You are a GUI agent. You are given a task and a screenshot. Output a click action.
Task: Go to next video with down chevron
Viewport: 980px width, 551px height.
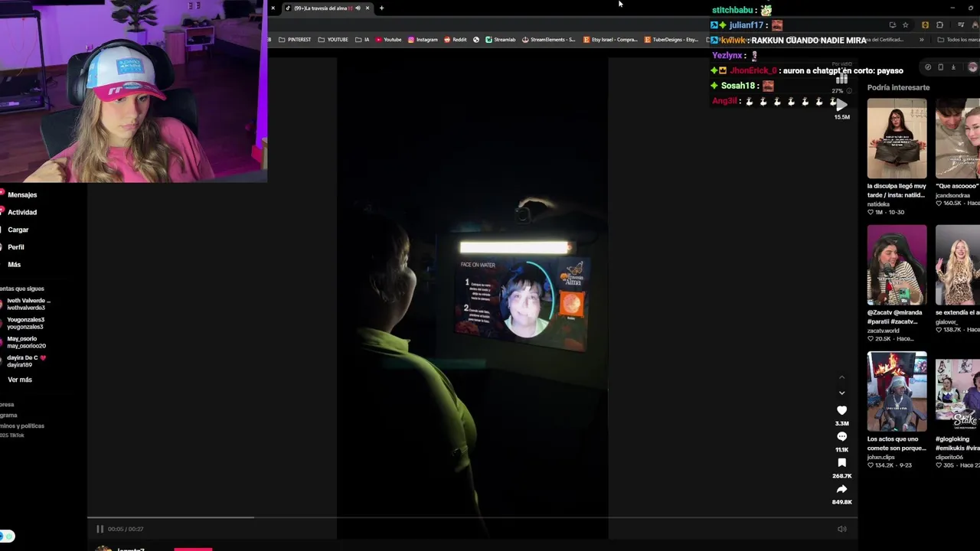pos(841,393)
